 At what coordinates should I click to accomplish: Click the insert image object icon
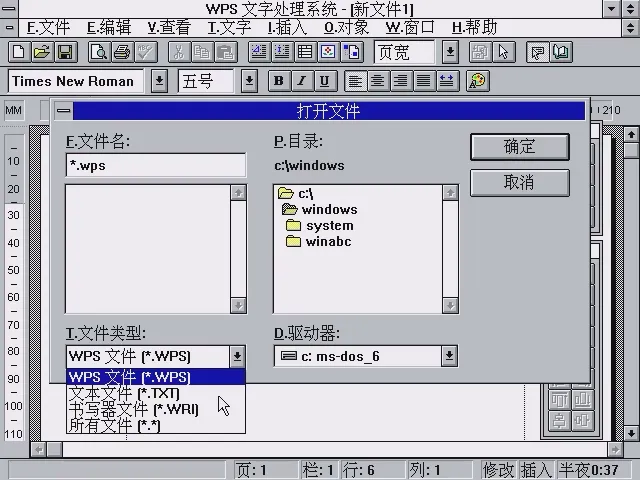coord(328,52)
